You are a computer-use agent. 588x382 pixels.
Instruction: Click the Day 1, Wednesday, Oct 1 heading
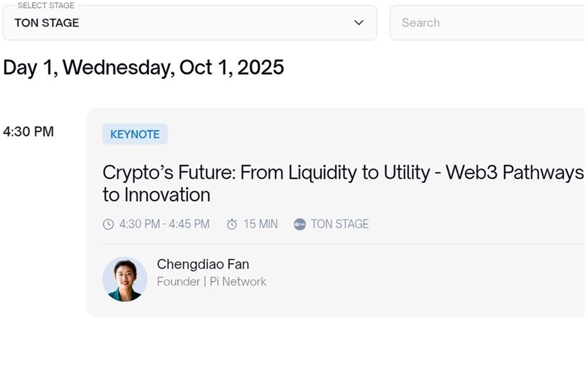(143, 67)
